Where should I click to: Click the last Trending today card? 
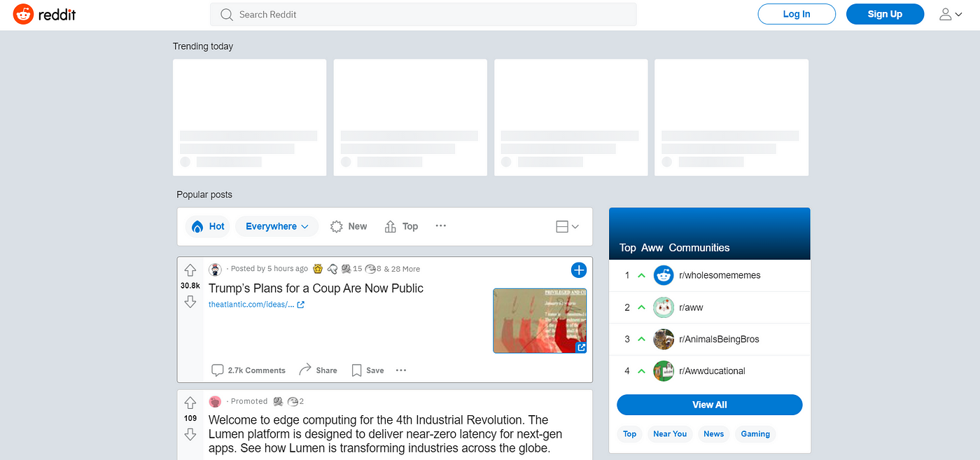point(731,118)
